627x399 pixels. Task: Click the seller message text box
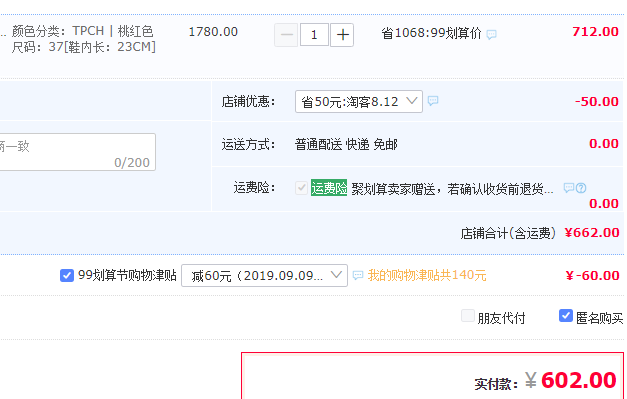[78, 152]
